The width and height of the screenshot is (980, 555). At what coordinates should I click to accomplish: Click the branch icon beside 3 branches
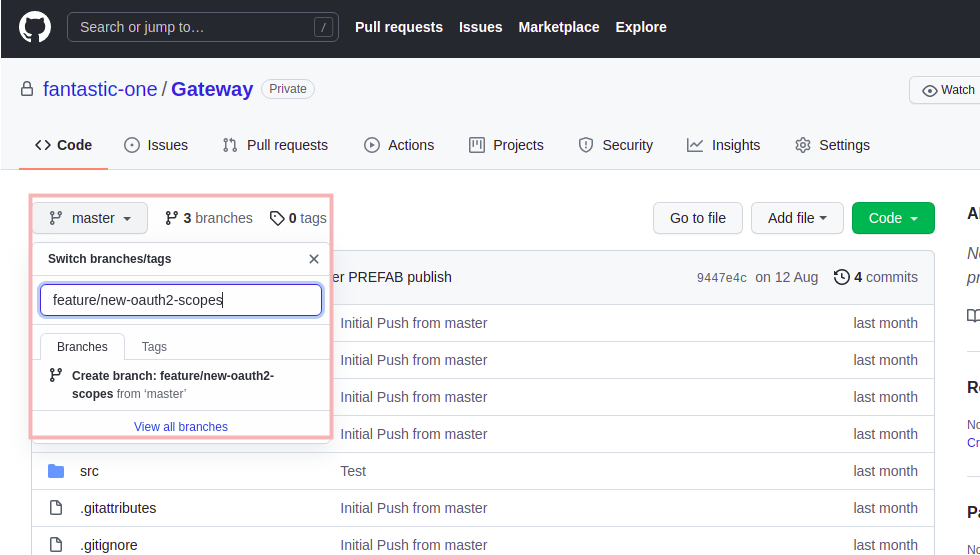pyautogui.click(x=172, y=218)
